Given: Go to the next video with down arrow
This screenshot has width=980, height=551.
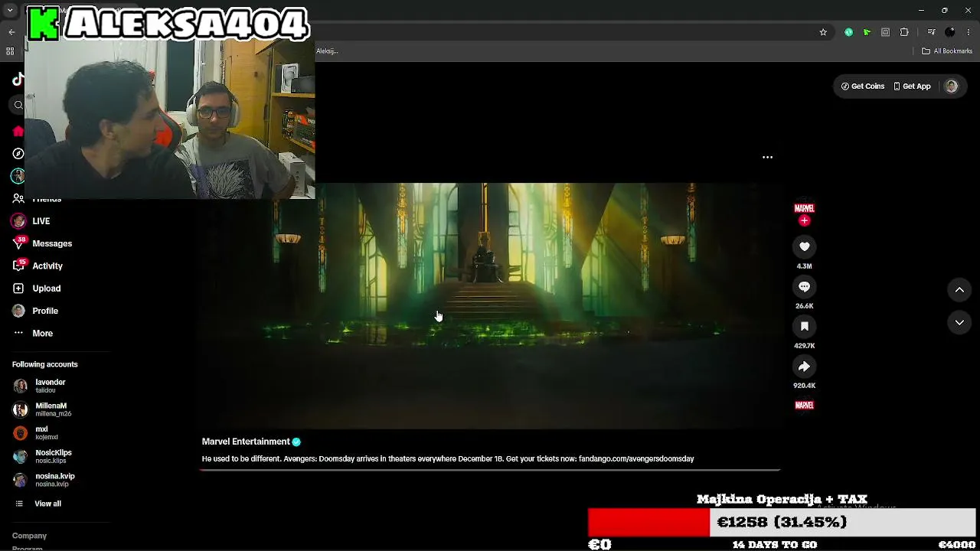Looking at the screenshot, I should [959, 323].
